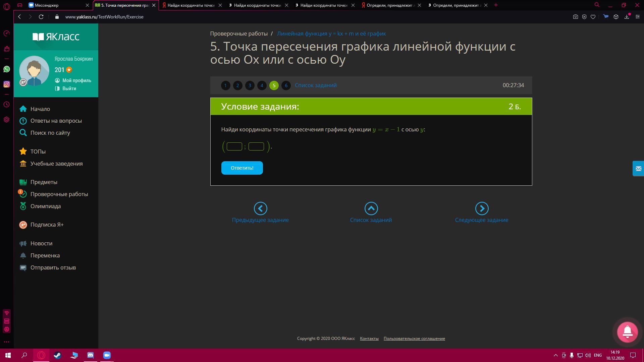
Task: Open WhatsApp in the Opera sidebar
Action: [x=7, y=69]
